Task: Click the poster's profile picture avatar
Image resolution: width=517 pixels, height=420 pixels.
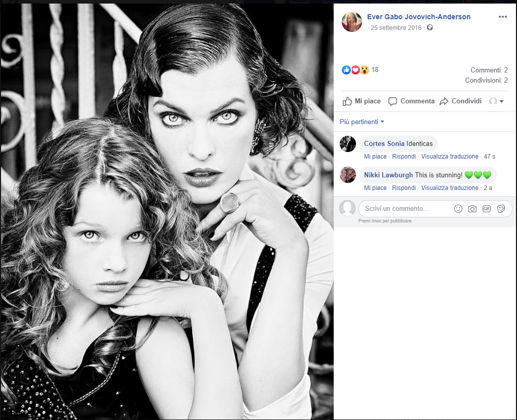Action: 352,22
